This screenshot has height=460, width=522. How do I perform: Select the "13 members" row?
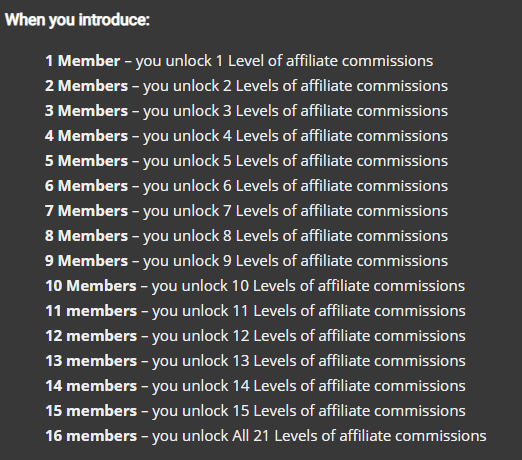[255, 361]
